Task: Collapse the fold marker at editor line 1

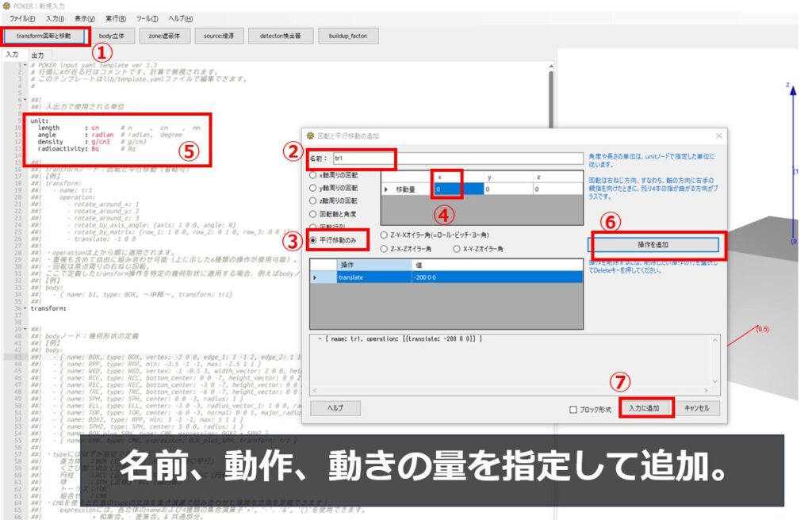Action: pos(25,65)
